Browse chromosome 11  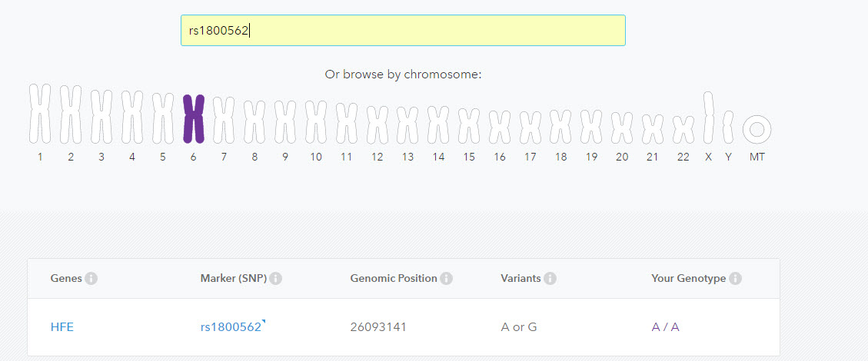(x=346, y=122)
